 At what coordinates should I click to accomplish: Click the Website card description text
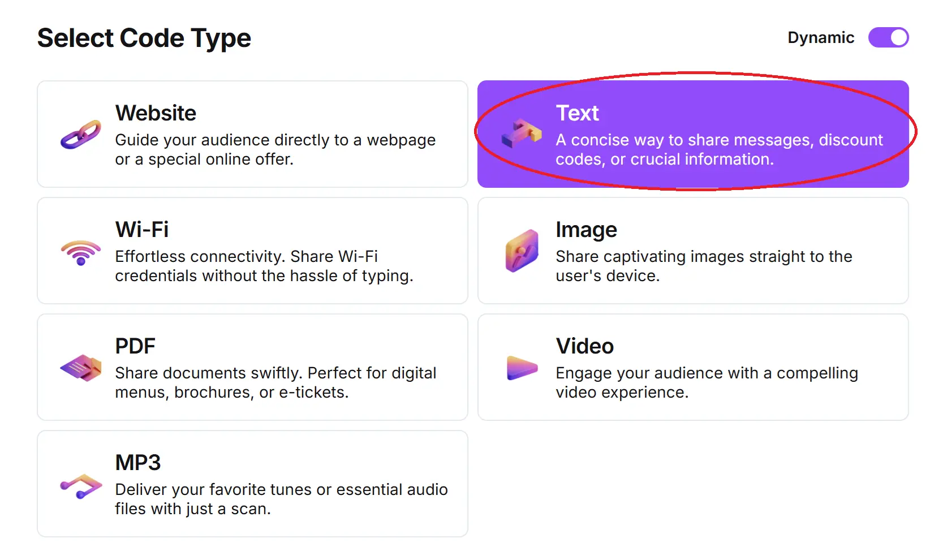[275, 149]
